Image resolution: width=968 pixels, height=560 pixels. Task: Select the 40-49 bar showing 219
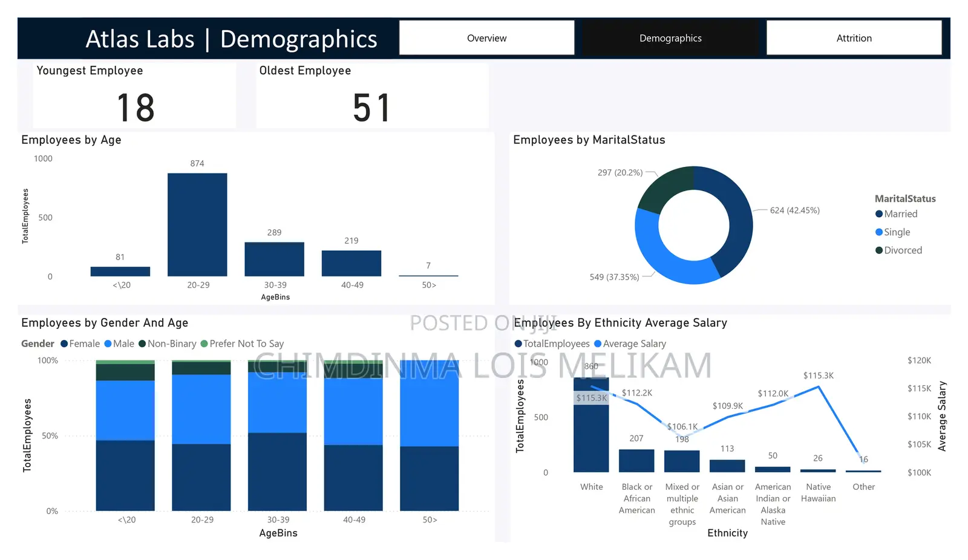coord(352,264)
